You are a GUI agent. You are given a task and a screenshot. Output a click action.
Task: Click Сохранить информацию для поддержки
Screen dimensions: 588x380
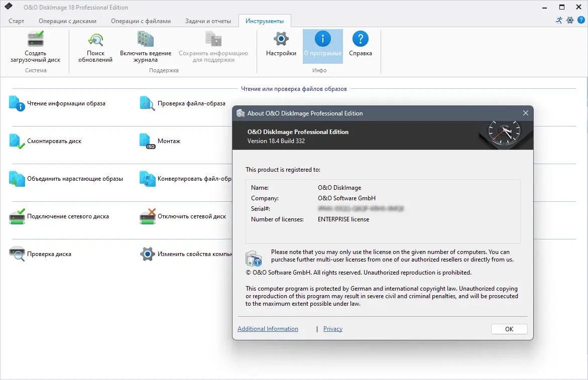(213, 47)
